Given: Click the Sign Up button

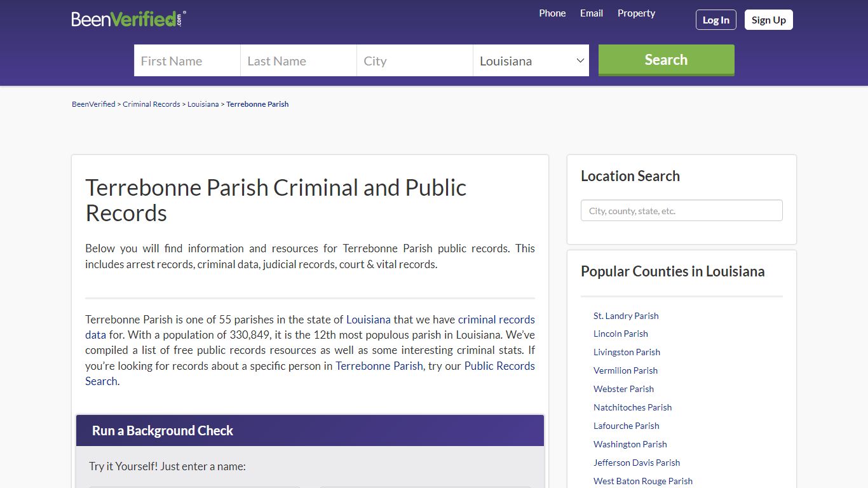Looking at the screenshot, I should [769, 20].
